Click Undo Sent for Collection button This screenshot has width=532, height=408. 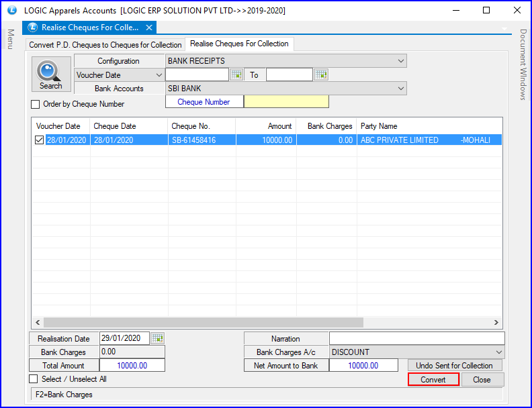pos(454,366)
